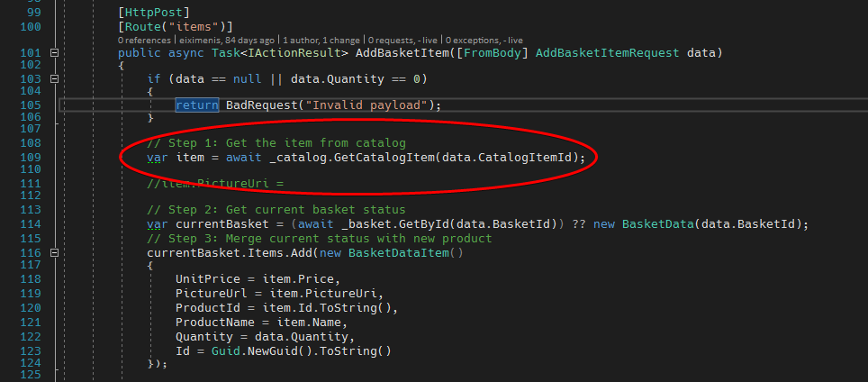Click the BasketDataItem type on line 116
This screenshot has width=868, height=382.
click(x=399, y=253)
